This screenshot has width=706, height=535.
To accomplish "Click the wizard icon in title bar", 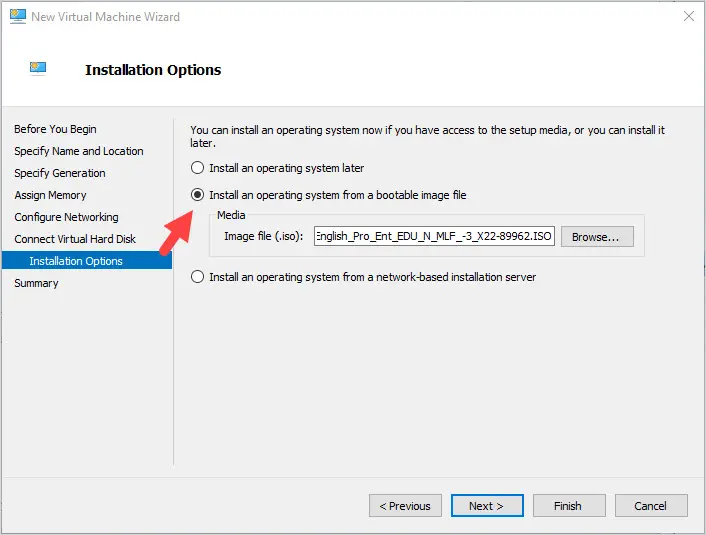I will (18, 17).
